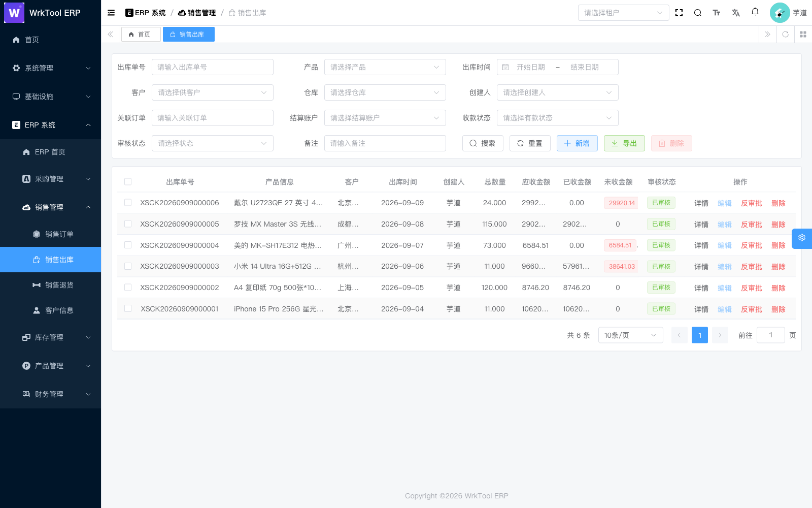Check row XSCK20260909000003 checkbox
This screenshot has height=508, width=812.
click(128, 266)
